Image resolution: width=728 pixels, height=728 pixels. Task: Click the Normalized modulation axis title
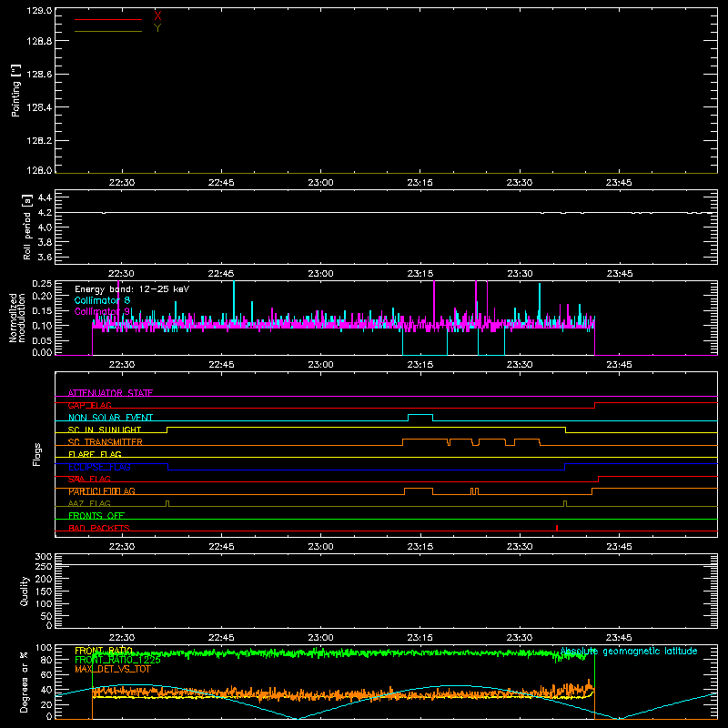16,318
